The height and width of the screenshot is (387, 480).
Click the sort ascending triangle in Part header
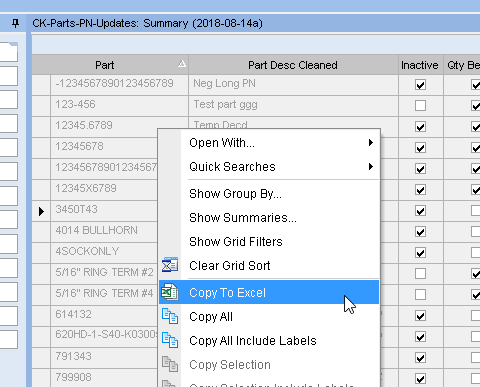tap(182, 63)
